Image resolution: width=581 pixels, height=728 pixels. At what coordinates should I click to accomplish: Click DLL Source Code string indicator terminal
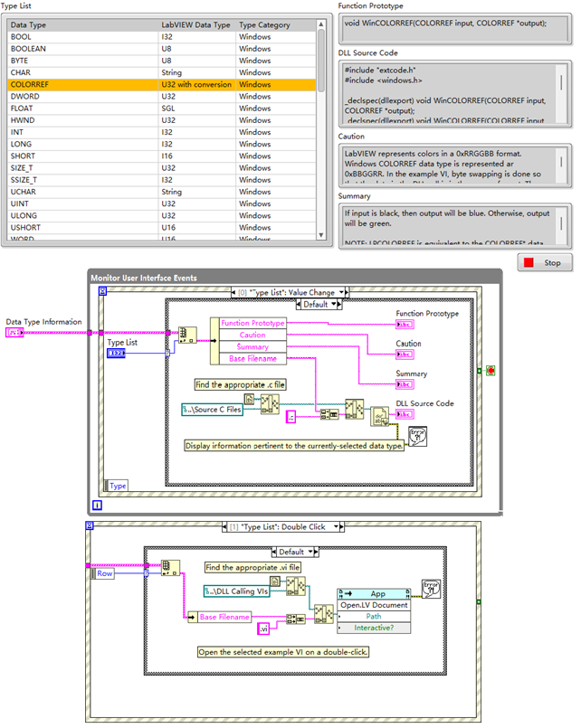point(405,414)
